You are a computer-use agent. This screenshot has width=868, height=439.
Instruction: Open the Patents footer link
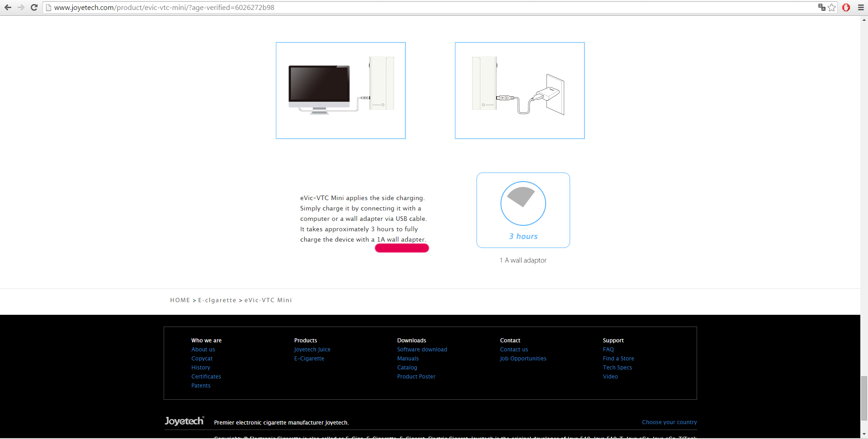(x=201, y=386)
